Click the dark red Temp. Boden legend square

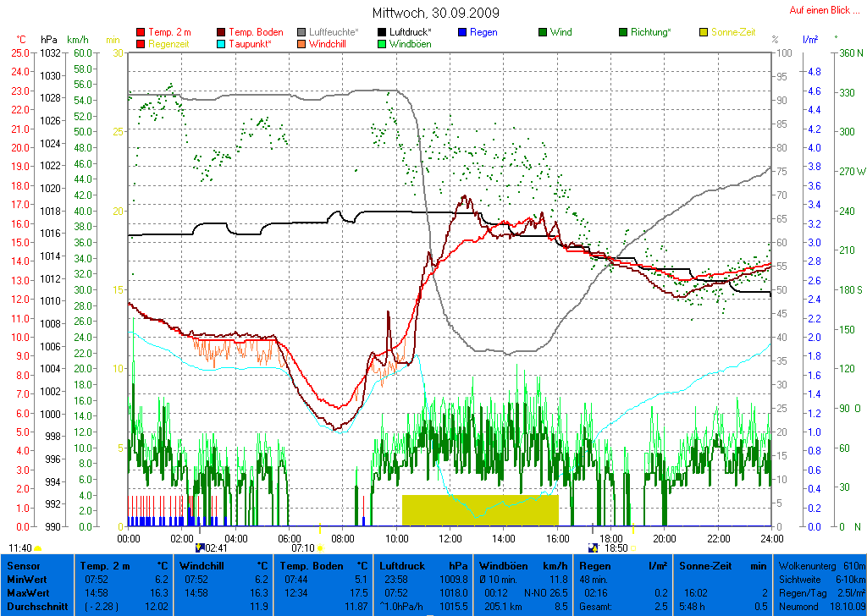[x=222, y=32]
